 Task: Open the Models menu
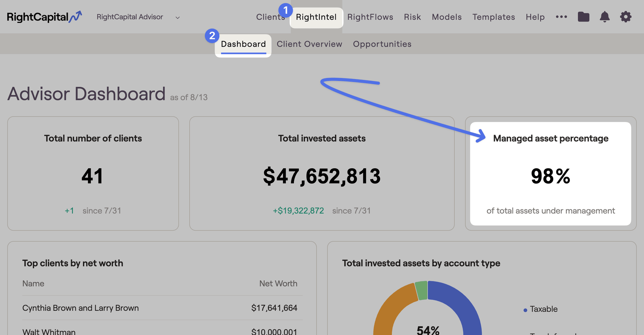coord(447,17)
